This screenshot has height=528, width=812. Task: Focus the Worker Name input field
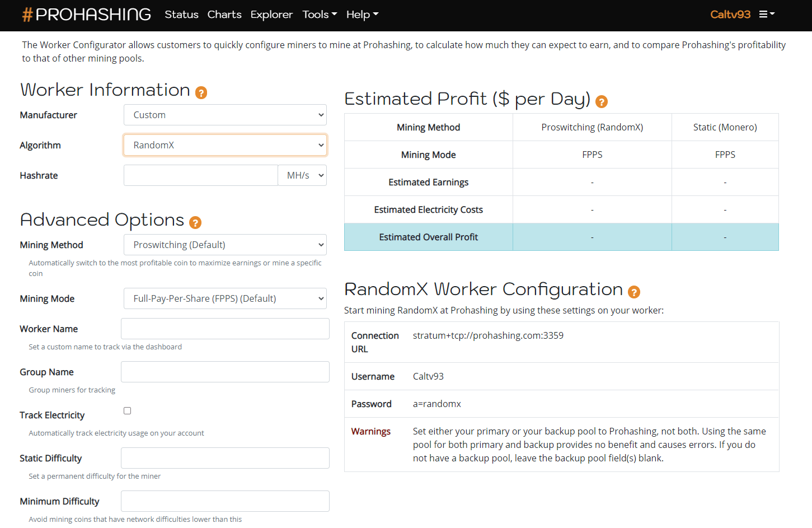point(225,329)
